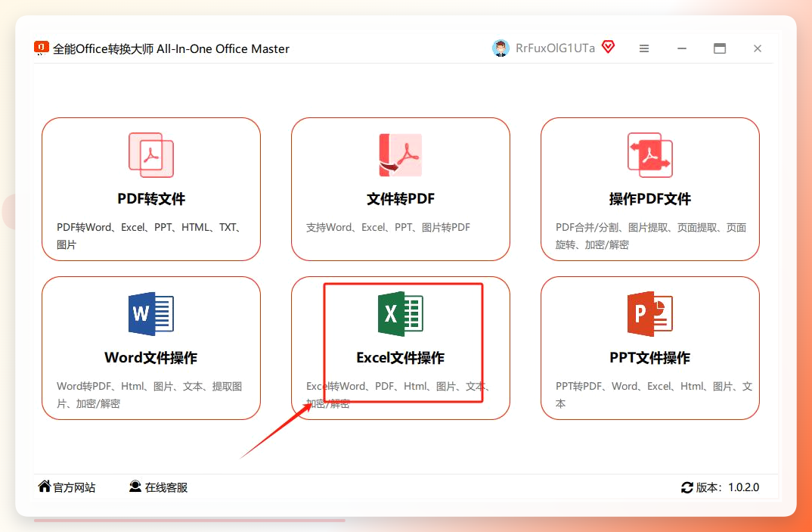Open Word文件操作 heading
812x532 pixels.
tap(151, 358)
